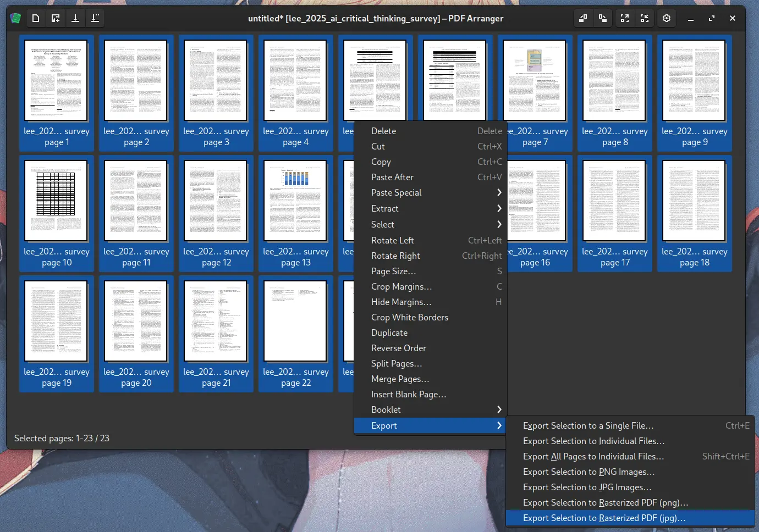Import a PDF file via the toolbar

point(55,18)
